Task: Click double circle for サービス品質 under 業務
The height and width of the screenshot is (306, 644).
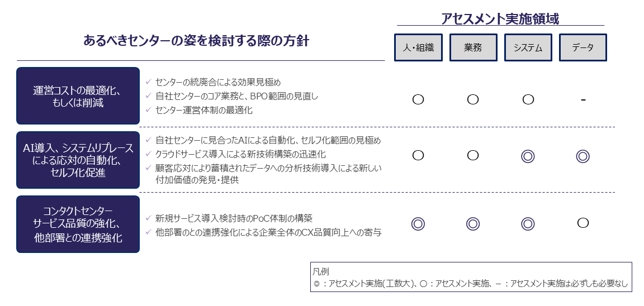Action: click(472, 224)
